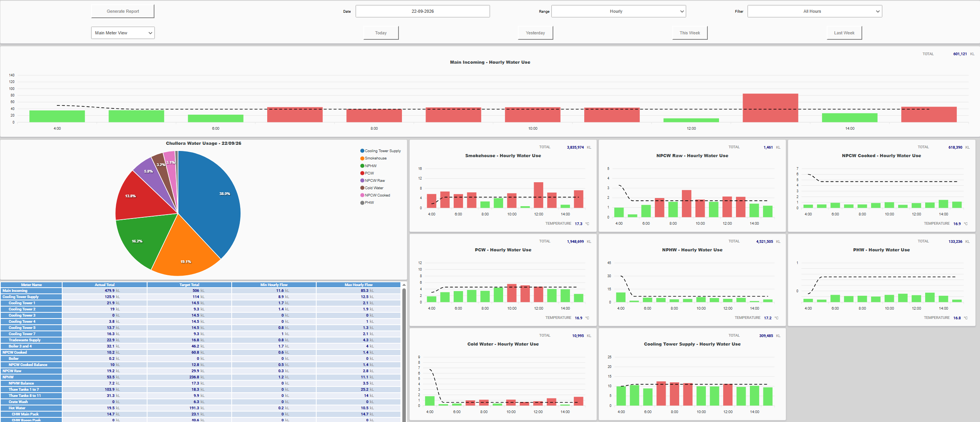Click the Main Incoming - Hourly Water Use title
Viewport: 980px width, 422px height.
(490, 62)
